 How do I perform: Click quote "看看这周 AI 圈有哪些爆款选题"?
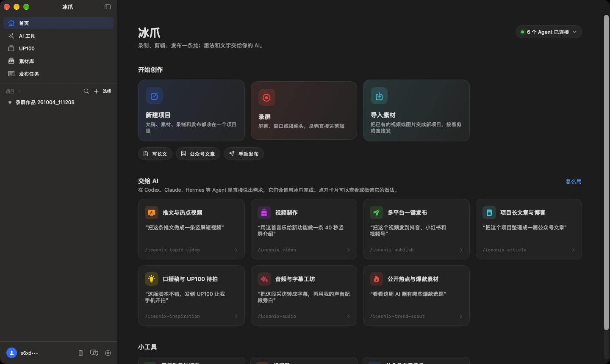coord(408,294)
